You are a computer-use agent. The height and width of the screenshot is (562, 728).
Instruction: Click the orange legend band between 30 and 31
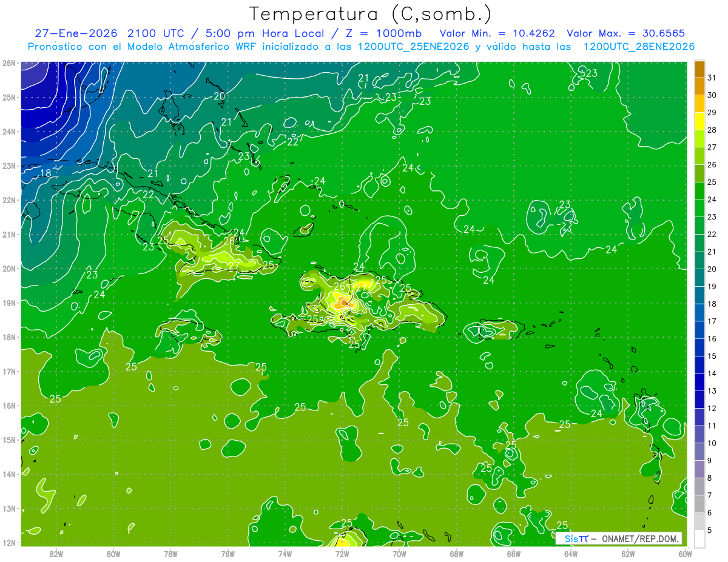tap(699, 86)
